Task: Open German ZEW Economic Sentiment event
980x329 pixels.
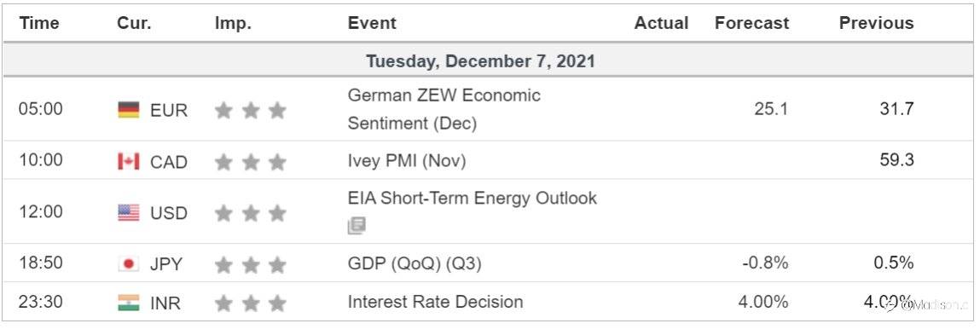Action: pyautogui.click(x=444, y=109)
